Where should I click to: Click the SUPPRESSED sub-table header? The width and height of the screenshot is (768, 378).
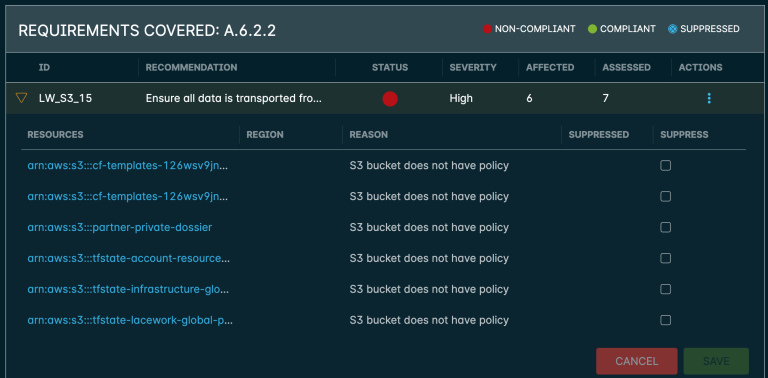[599, 135]
